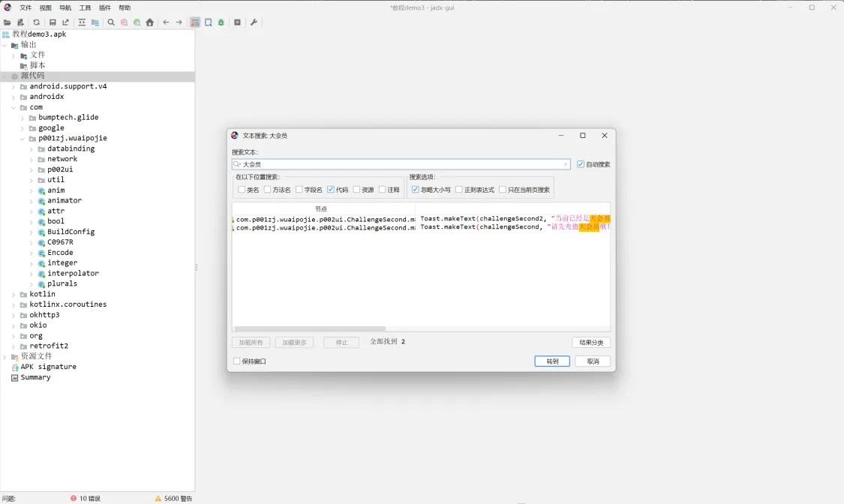Click the BuildConfig class icon in the tree

41,232
